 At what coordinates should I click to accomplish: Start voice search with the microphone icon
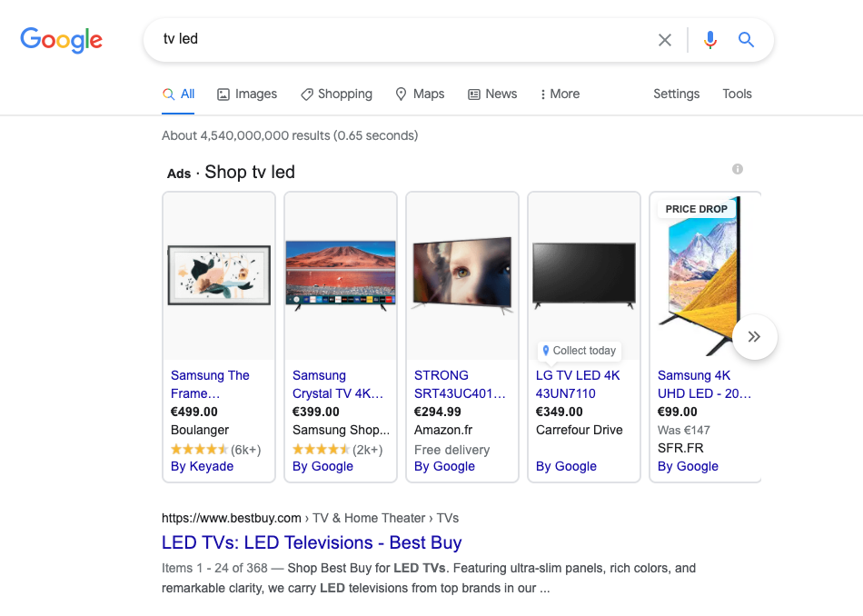point(710,40)
